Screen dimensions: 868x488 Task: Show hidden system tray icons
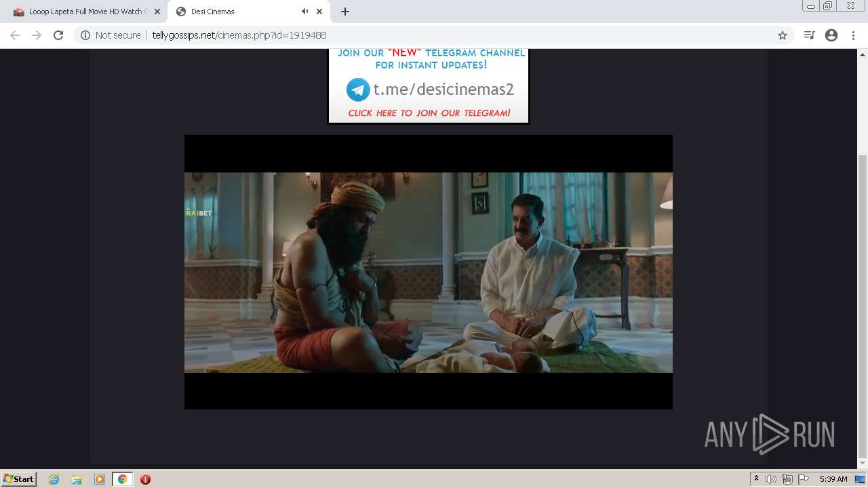click(x=756, y=479)
